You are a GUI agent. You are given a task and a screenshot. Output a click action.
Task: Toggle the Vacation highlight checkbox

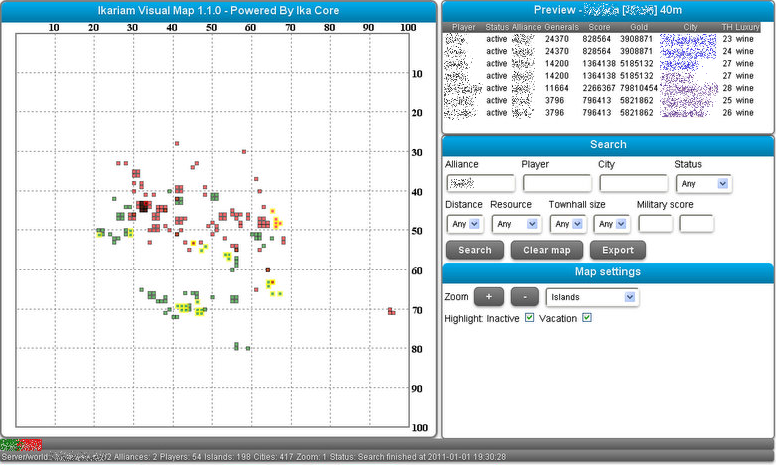click(588, 318)
